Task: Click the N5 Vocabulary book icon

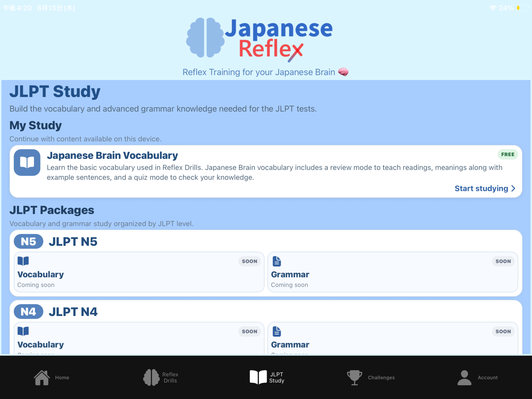Action: (x=23, y=261)
